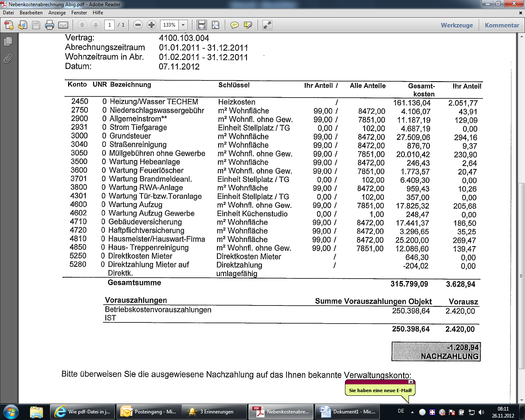
Task: Open the Kommentar pane
Action: pos(502,25)
